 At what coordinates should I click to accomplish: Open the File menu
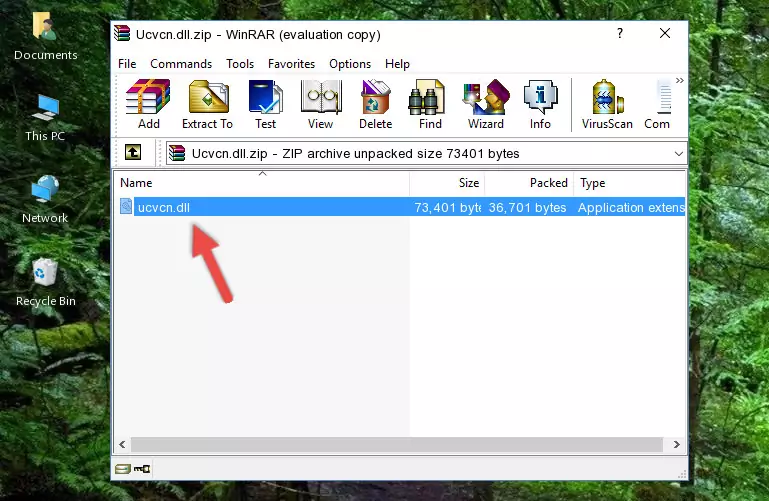pyautogui.click(x=127, y=64)
